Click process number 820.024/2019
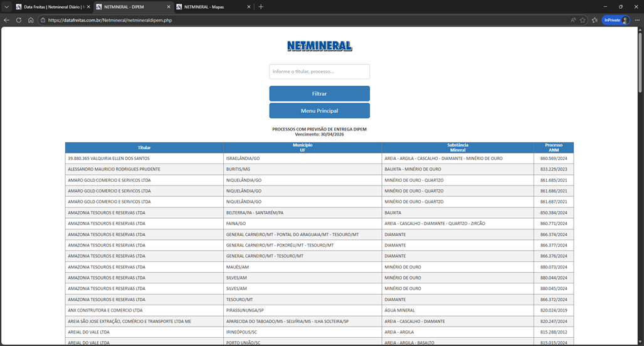 click(554, 310)
